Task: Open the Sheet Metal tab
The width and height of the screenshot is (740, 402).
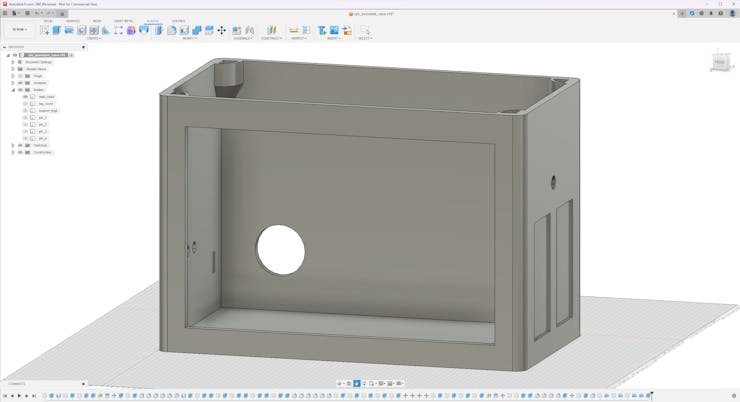Action: [123, 21]
